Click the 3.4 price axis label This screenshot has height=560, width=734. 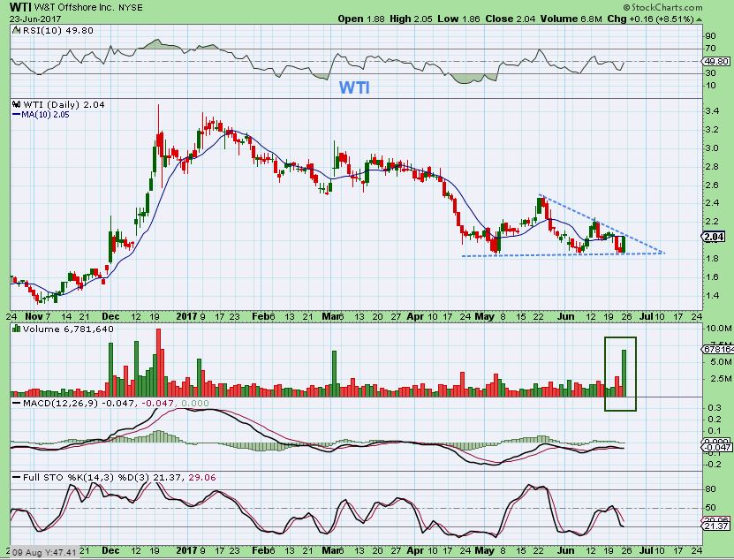click(x=713, y=111)
